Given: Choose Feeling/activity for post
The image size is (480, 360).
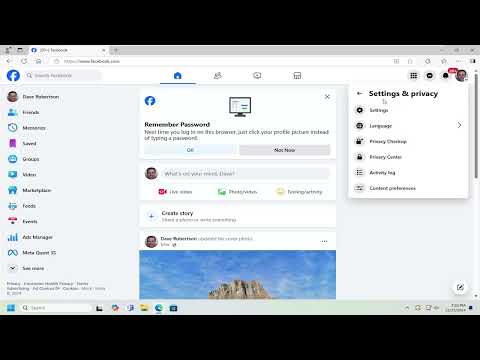Looking at the screenshot, I should (299, 192).
